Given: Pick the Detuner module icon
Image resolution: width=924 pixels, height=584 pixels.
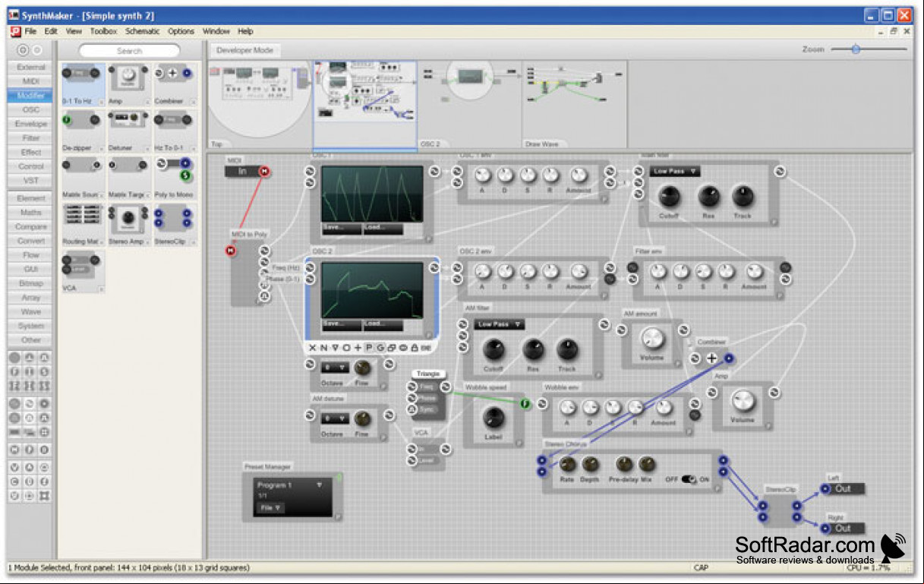Looking at the screenshot, I should click(x=128, y=121).
